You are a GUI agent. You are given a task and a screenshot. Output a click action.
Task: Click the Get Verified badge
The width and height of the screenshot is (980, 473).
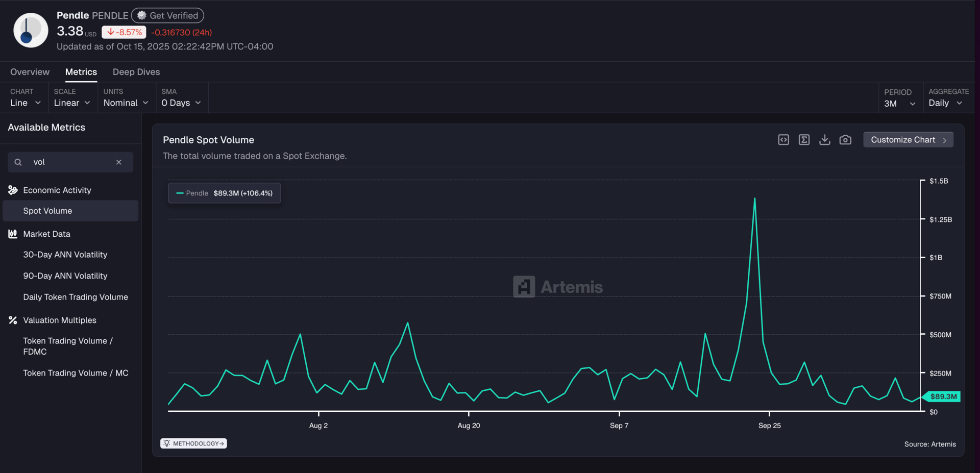point(168,16)
